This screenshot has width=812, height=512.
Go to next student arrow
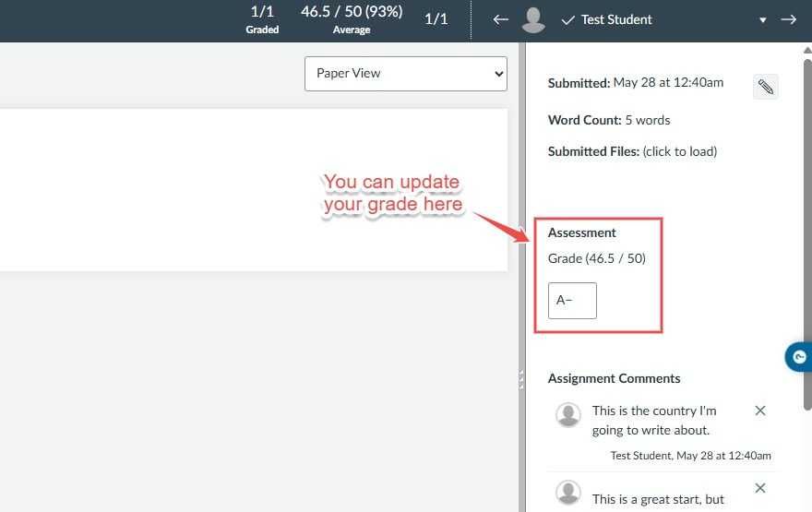click(789, 19)
